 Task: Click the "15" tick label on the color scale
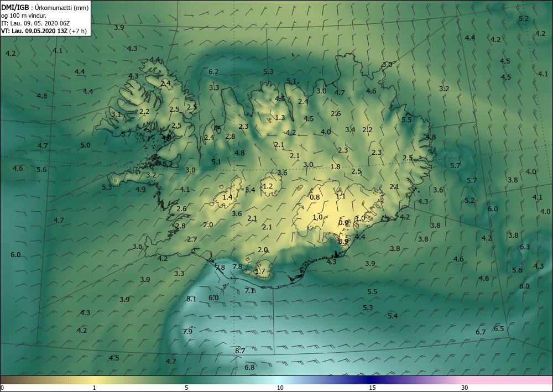coord(372,388)
